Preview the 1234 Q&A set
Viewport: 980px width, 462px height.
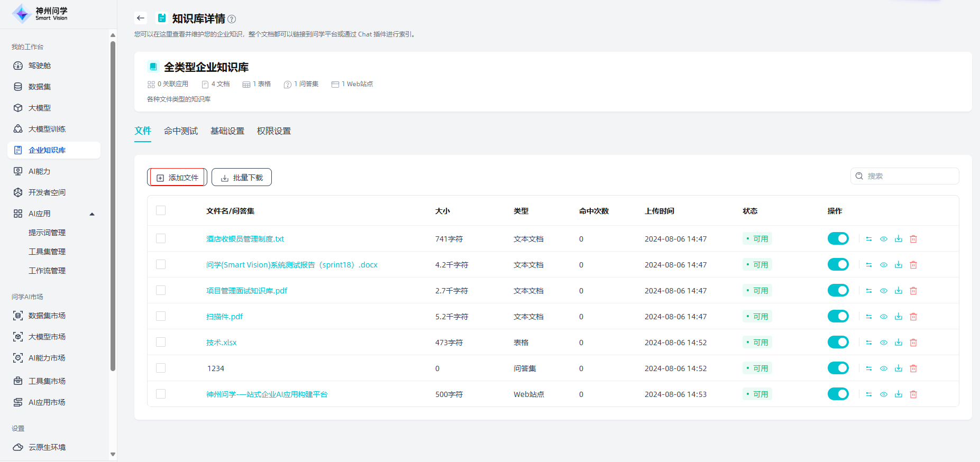pos(884,368)
